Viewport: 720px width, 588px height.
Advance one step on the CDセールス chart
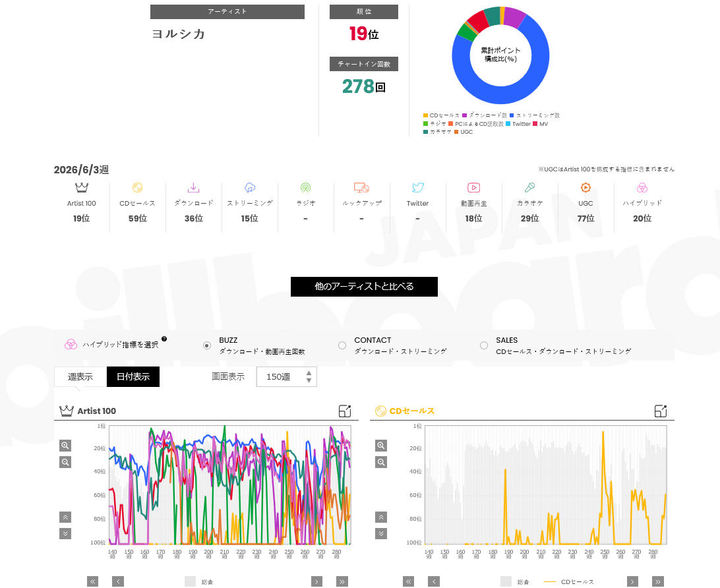[x=633, y=581]
